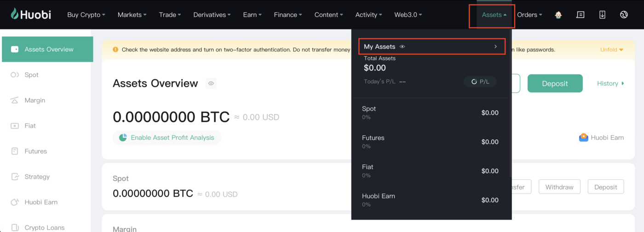Toggle the P/L refresh button in the dropdown
Viewport: 644px width, 232px height.
[480, 82]
